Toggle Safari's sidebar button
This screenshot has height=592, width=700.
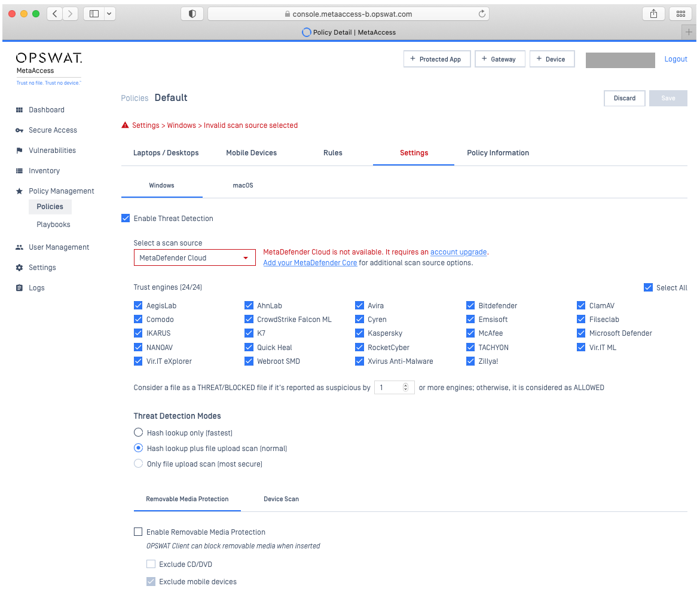(x=94, y=14)
